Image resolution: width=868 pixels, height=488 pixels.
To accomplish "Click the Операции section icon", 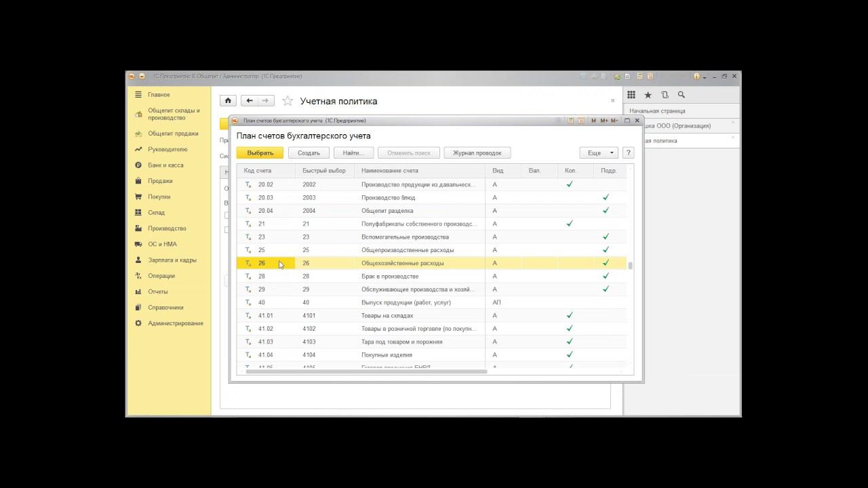I will 138,276.
